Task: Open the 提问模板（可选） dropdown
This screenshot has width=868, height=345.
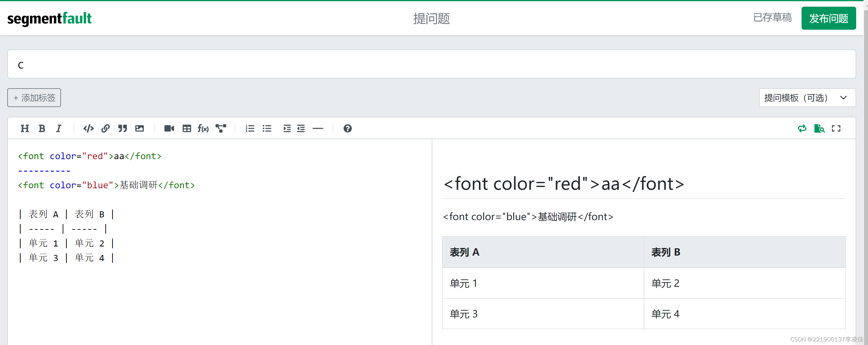Action: [807, 98]
